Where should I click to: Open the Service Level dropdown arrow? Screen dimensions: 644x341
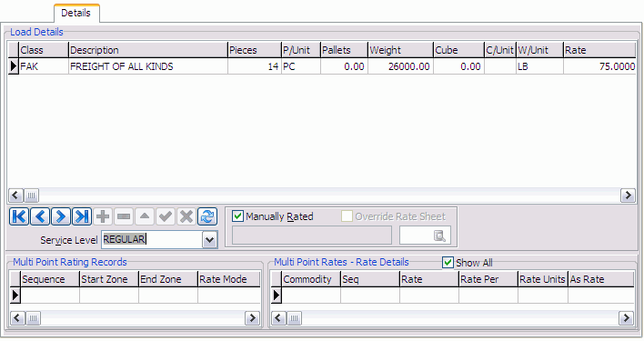point(209,240)
